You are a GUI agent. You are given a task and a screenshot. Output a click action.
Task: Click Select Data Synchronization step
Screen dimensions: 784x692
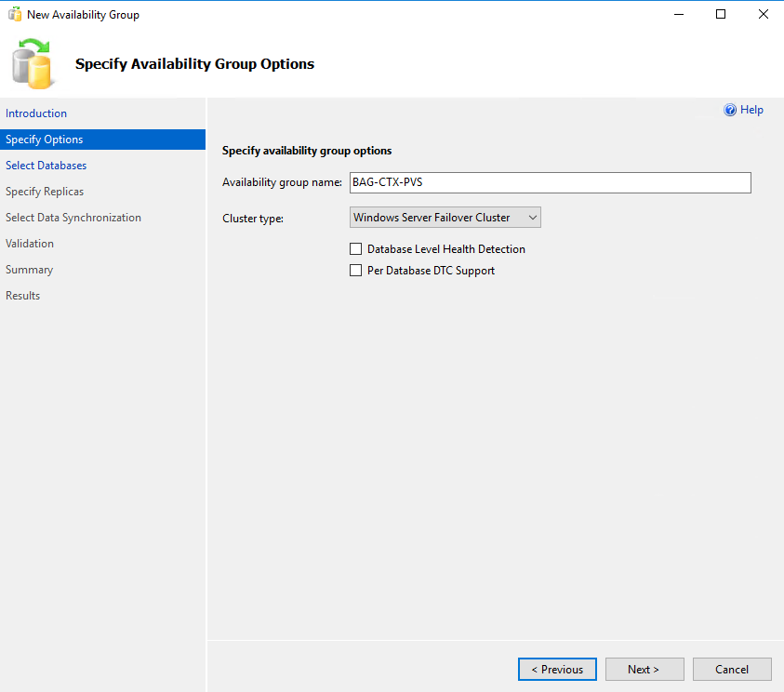pyautogui.click(x=73, y=218)
